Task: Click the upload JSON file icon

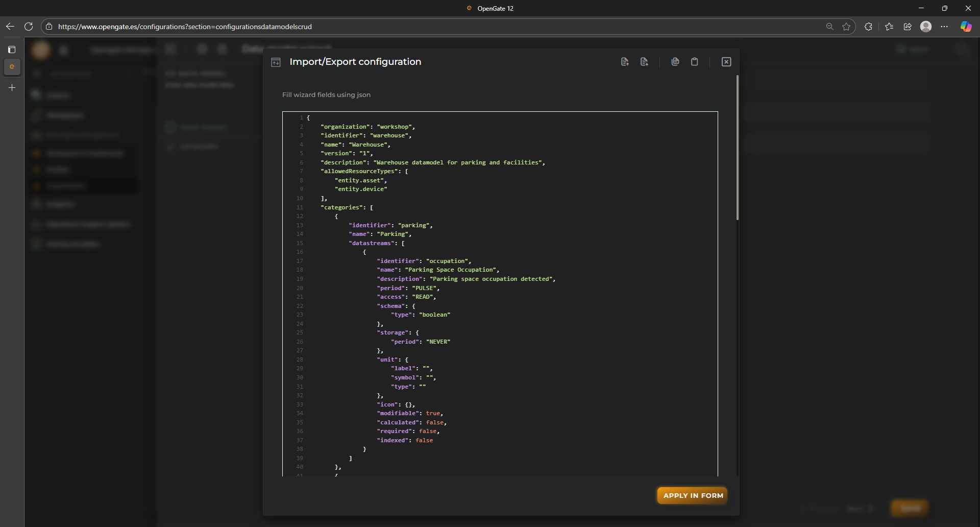Action: pyautogui.click(x=625, y=62)
